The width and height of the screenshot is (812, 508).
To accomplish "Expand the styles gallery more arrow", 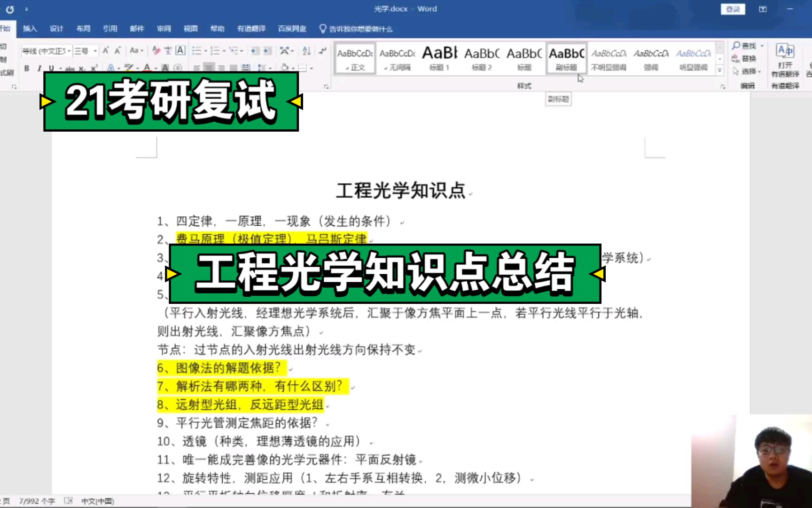I will (719, 70).
